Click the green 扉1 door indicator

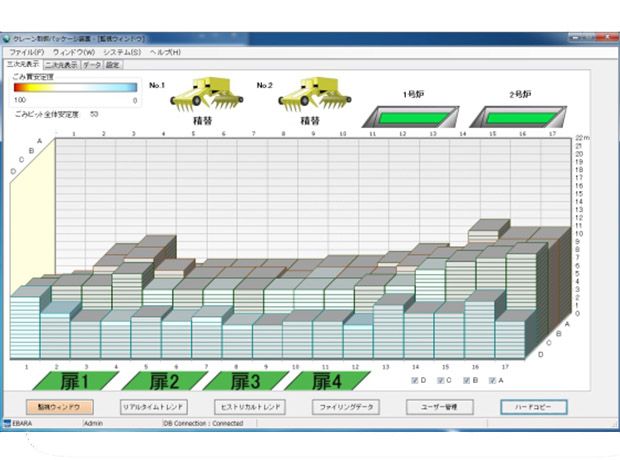pyautogui.click(x=70, y=381)
